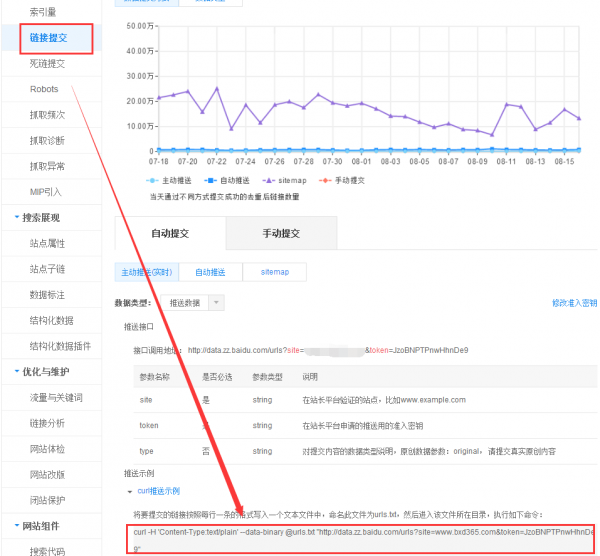Image resolution: width=600 pixels, height=556 pixels.
Task: Click the 参数类型 column header
Action: pos(267,377)
